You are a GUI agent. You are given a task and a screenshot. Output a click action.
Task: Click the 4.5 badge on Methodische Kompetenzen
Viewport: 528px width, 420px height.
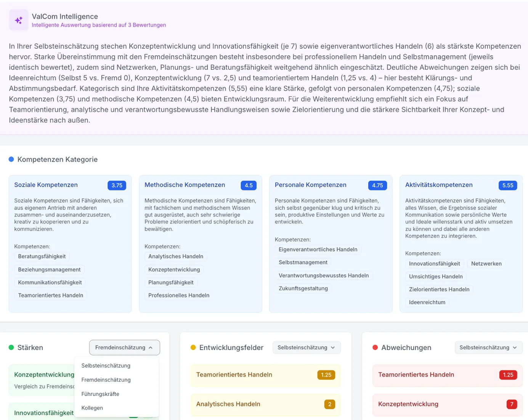pyautogui.click(x=249, y=185)
